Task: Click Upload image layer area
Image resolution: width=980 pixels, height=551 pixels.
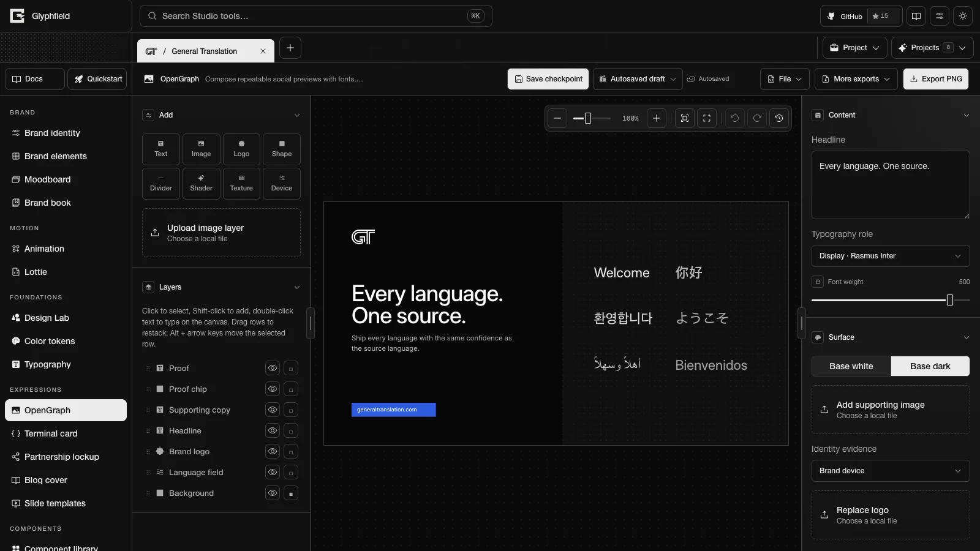Action: [221, 233]
